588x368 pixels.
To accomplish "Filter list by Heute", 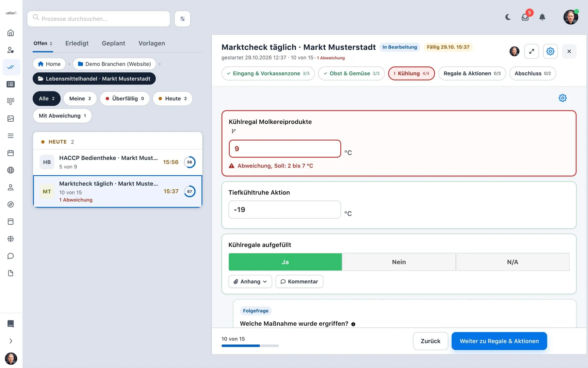I will pos(172,98).
